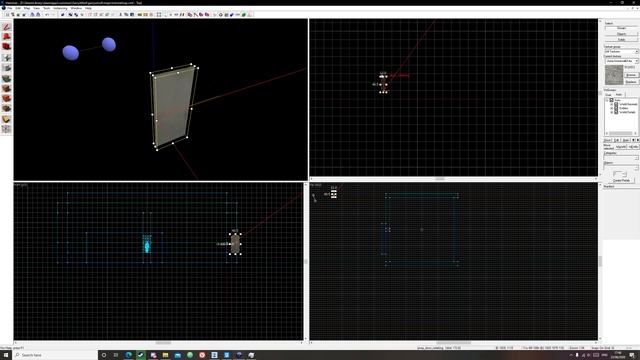640x360 pixels.
Task: Set selection mode to Groups
Action: [x=621, y=28]
